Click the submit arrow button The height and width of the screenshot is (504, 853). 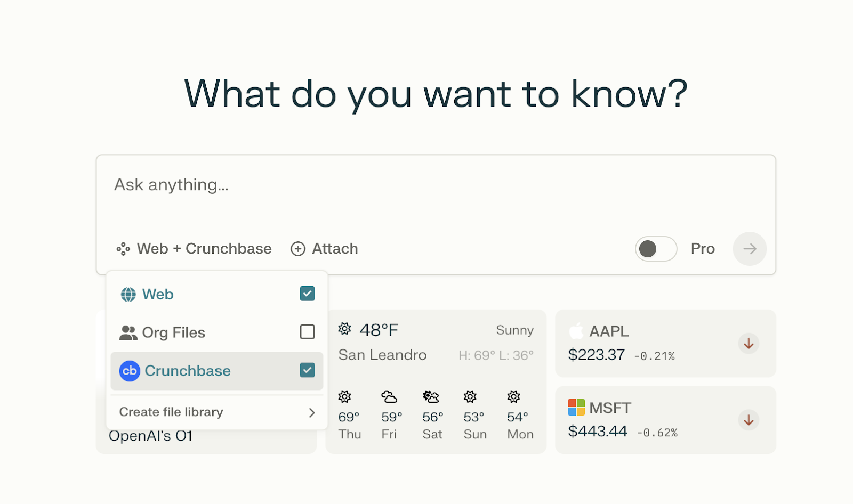pyautogui.click(x=749, y=249)
